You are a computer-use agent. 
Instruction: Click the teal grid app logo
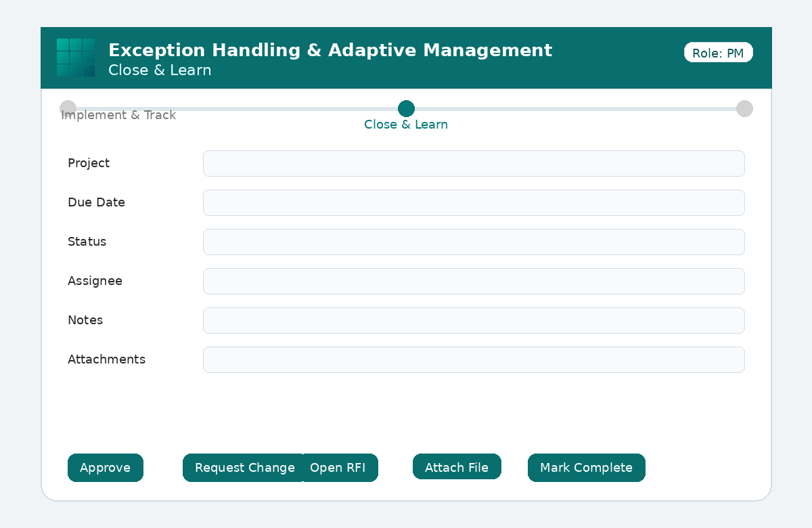tap(76, 58)
